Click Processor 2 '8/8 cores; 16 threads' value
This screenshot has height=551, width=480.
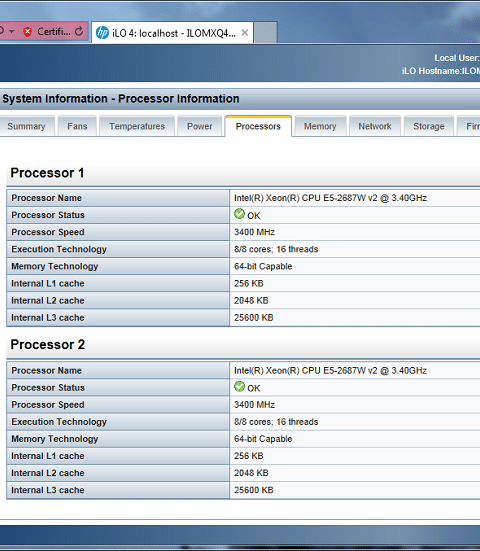click(276, 422)
